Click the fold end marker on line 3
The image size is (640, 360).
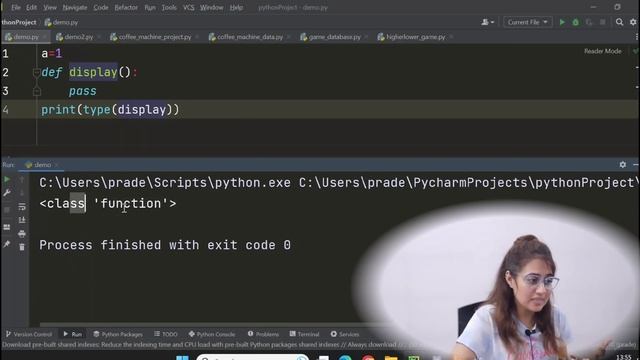37,91
